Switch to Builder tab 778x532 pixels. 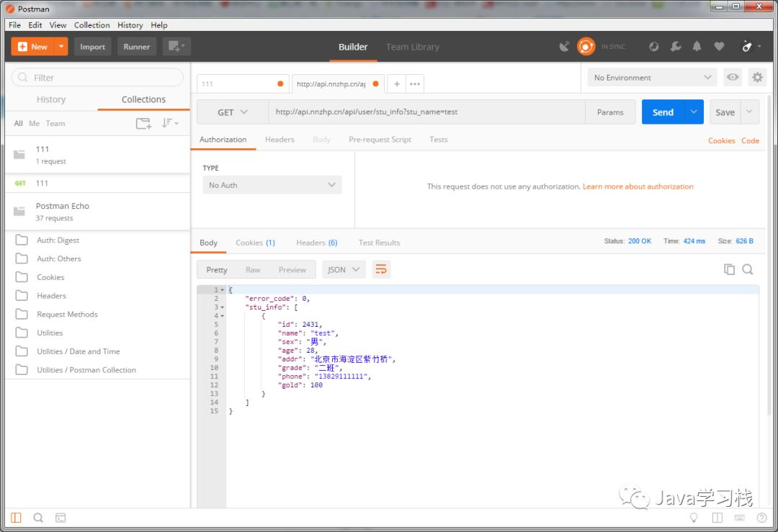tap(353, 47)
